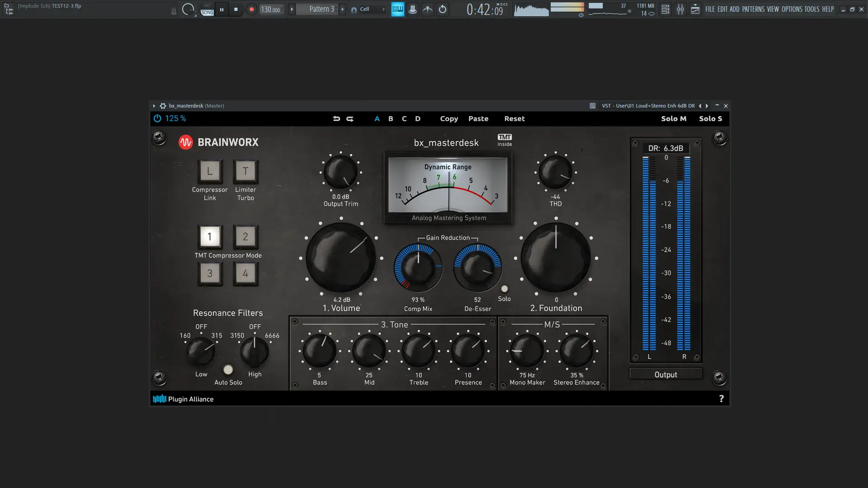Image resolution: width=868 pixels, height=488 pixels.
Task: Open the mixer window icon
Action: point(680,9)
